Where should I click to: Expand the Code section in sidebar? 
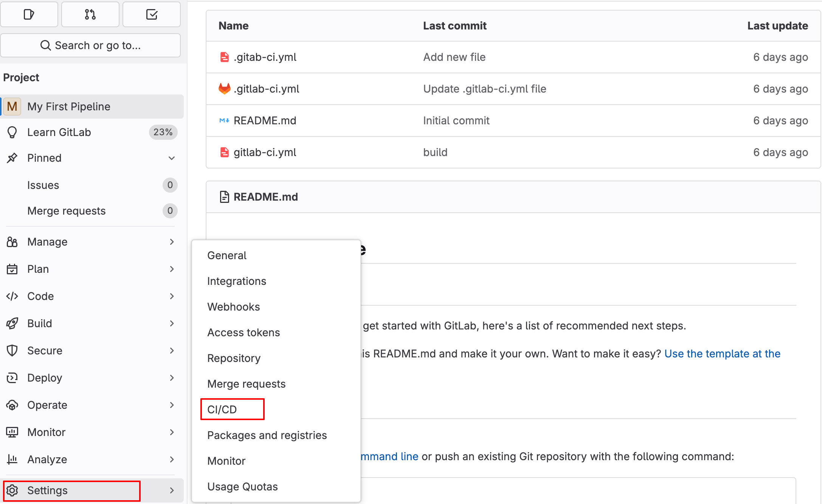(172, 296)
